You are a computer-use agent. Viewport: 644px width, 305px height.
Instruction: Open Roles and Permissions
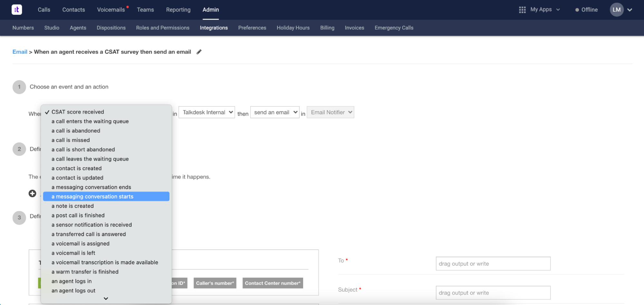[163, 28]
